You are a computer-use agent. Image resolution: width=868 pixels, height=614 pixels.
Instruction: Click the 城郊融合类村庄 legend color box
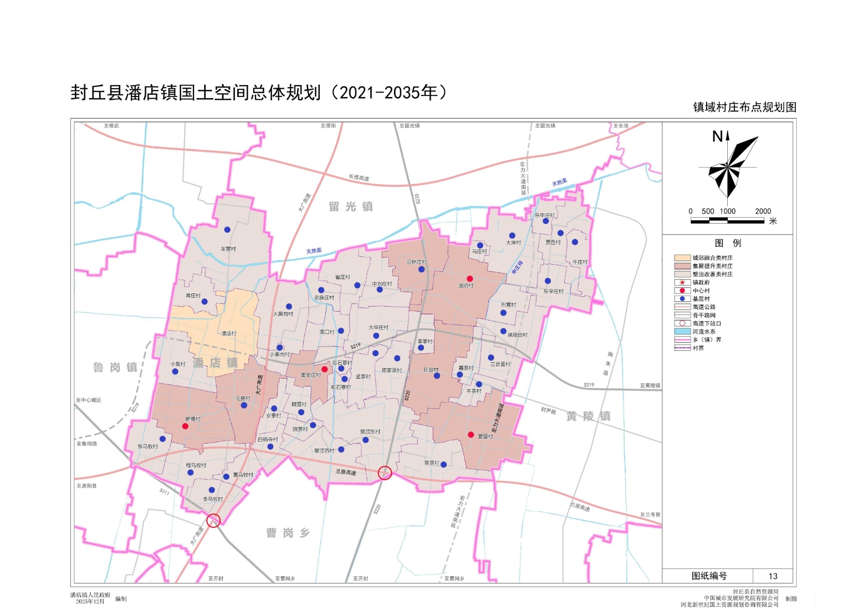pyautogui.click(x=682, y=257)
